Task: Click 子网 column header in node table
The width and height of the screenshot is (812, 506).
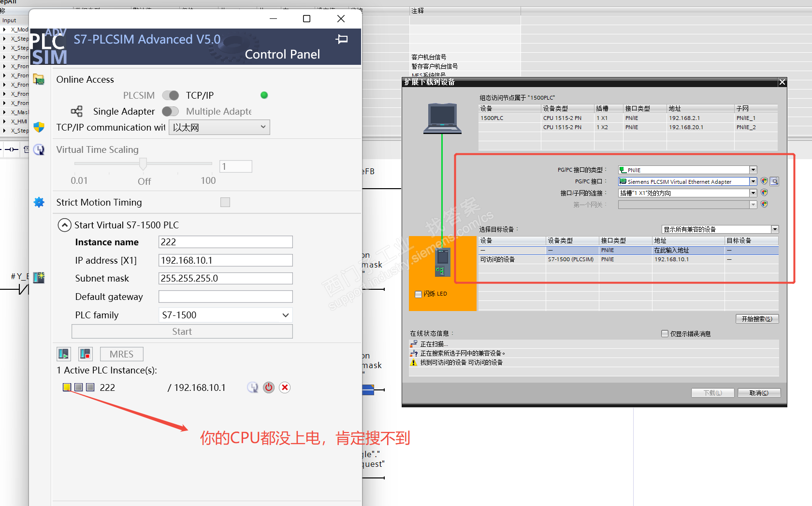Action: pyautogui.click(x=756, y=108)
